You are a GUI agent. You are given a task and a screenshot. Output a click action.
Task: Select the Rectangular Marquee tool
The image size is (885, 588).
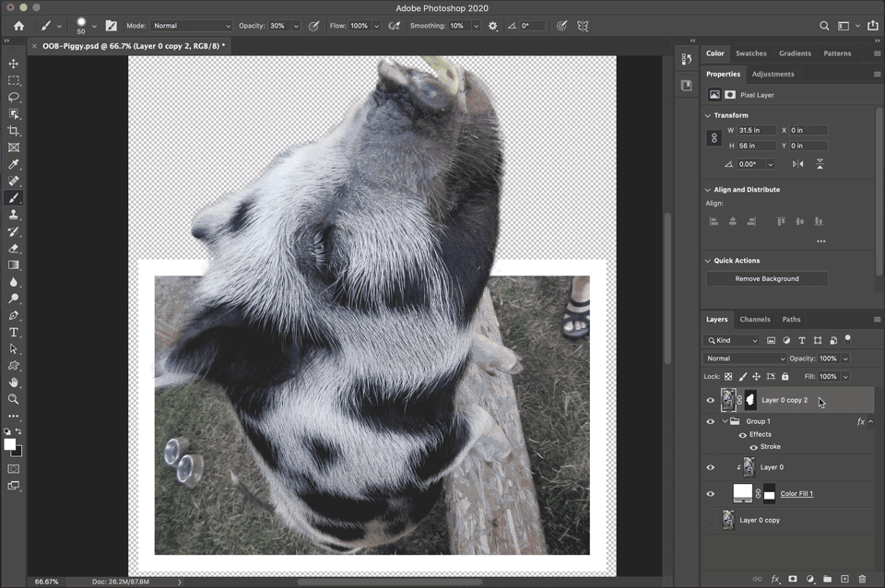pos(14,81)
